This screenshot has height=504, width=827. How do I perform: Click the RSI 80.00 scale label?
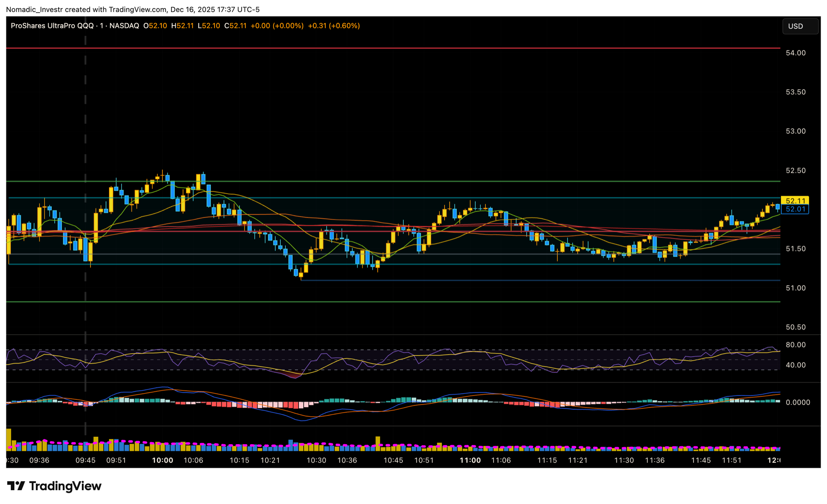pos(795,345)
